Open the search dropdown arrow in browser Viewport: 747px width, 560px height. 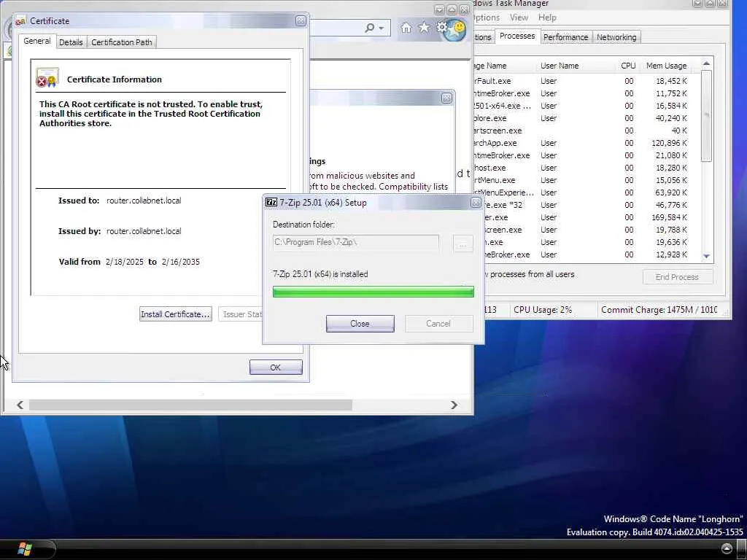click(381, 28)
